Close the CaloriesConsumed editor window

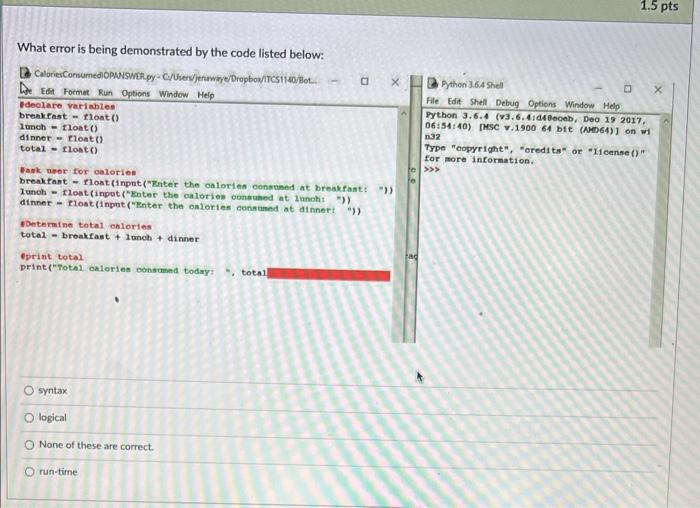click(395, 82)
